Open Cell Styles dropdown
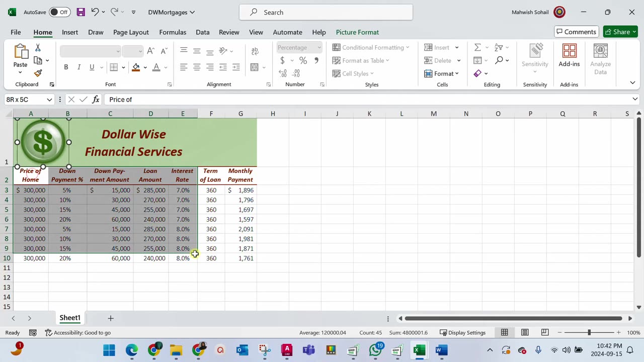This screenshot has height=362, width=644. click(x=353, y=73)
